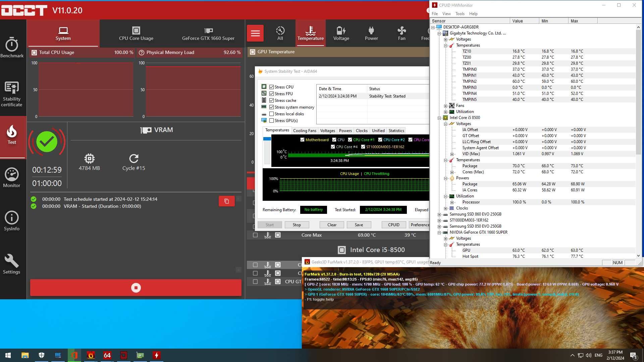Click Save button in AIDA64

[359, 225]
